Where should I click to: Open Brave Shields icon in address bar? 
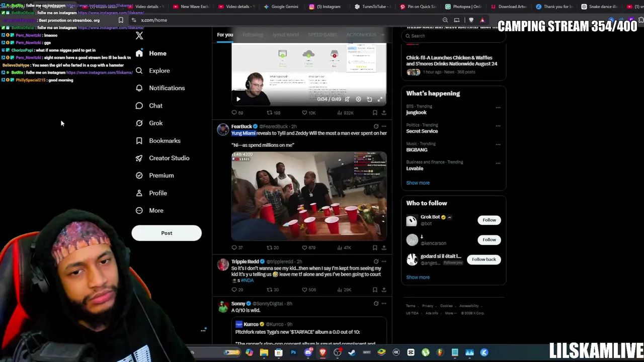[x=471, y=20]
